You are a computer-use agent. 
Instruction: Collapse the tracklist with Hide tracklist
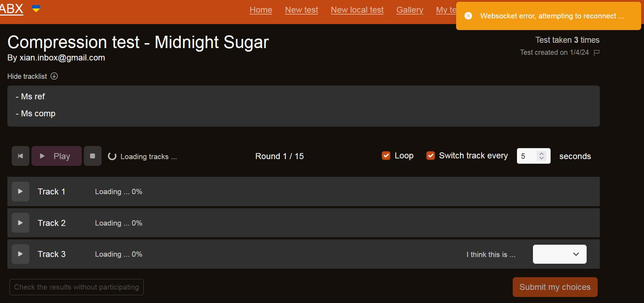click(33, 76)
